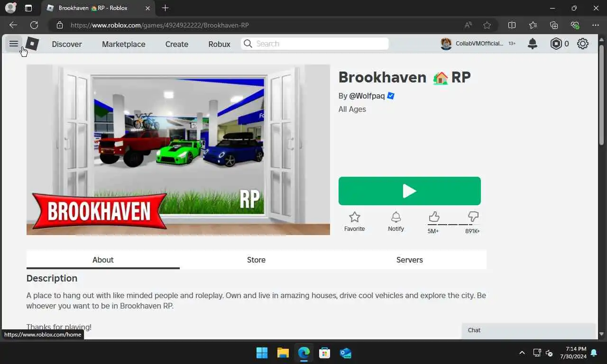The height and width of the screenshot is (364, 607).
Task: Click the Description heading
Action: pos(52,278)
